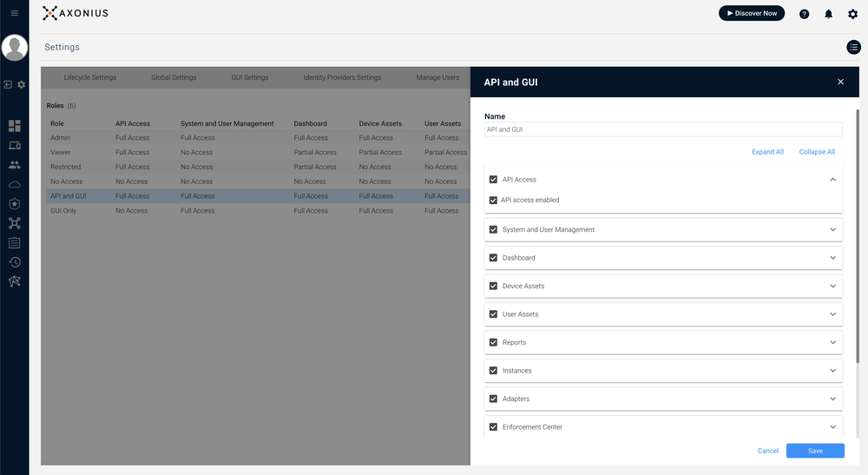This screenshot has width=868, height=475.
Task: Switch to the Global Settings tab
Action: click(174, 77)
